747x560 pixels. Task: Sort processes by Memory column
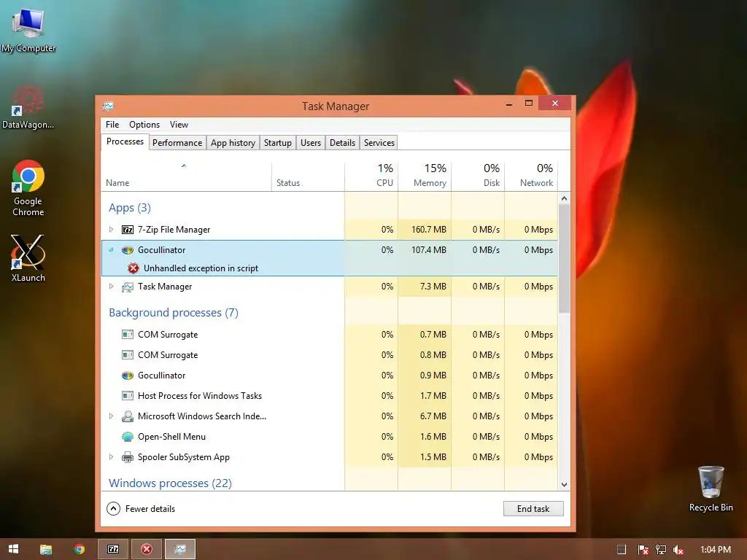(x=425, y=176)
